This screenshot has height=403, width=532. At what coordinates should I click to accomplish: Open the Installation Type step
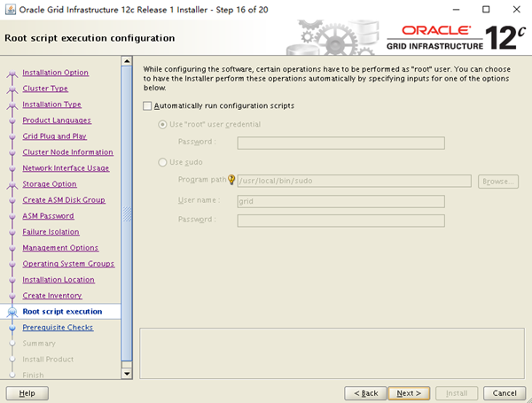tap(51, 105)
